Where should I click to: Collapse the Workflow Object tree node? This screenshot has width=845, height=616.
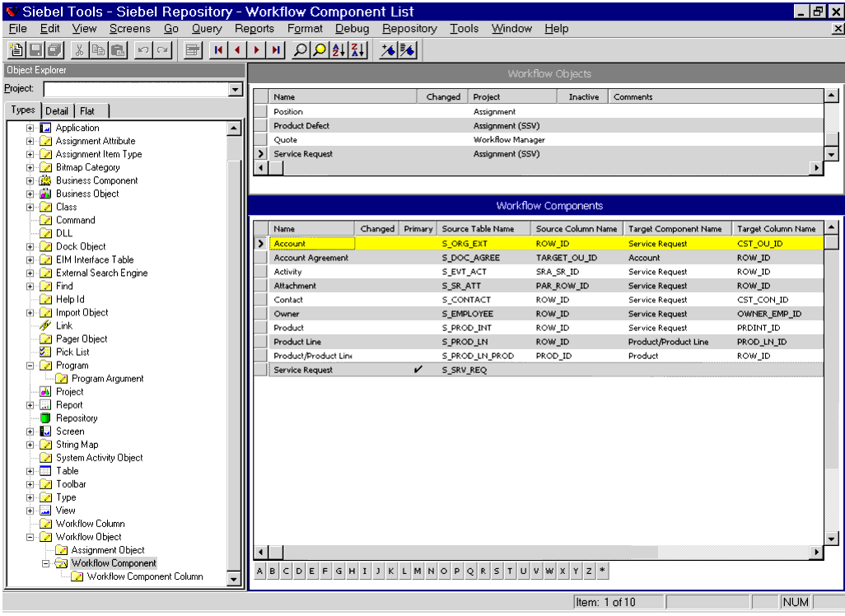(30, 537)
